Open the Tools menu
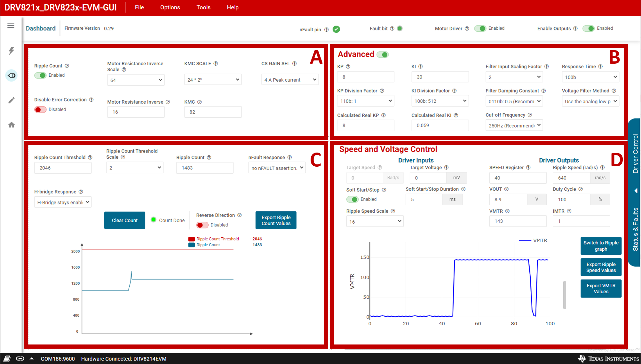 click(203, 7)
